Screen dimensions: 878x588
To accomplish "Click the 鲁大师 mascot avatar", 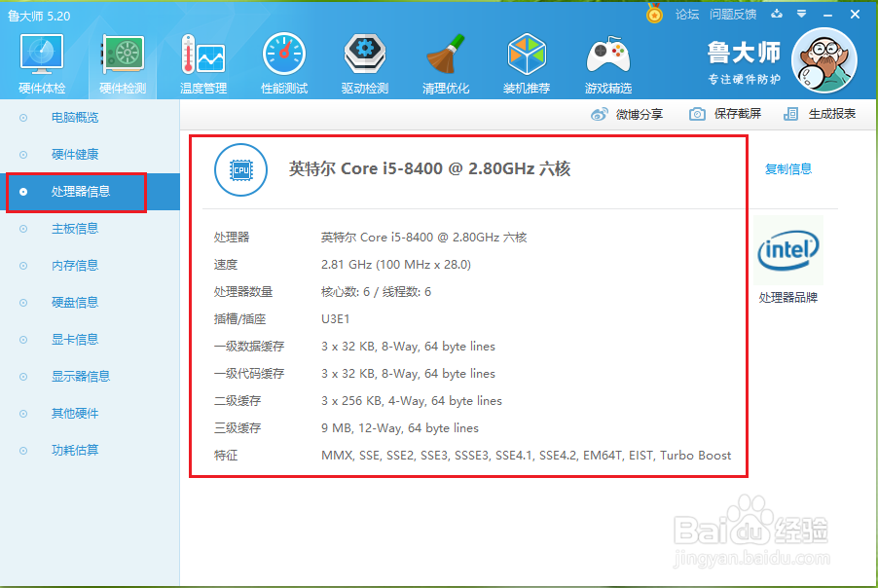I will pyautogui.click(x=824, y=60).
